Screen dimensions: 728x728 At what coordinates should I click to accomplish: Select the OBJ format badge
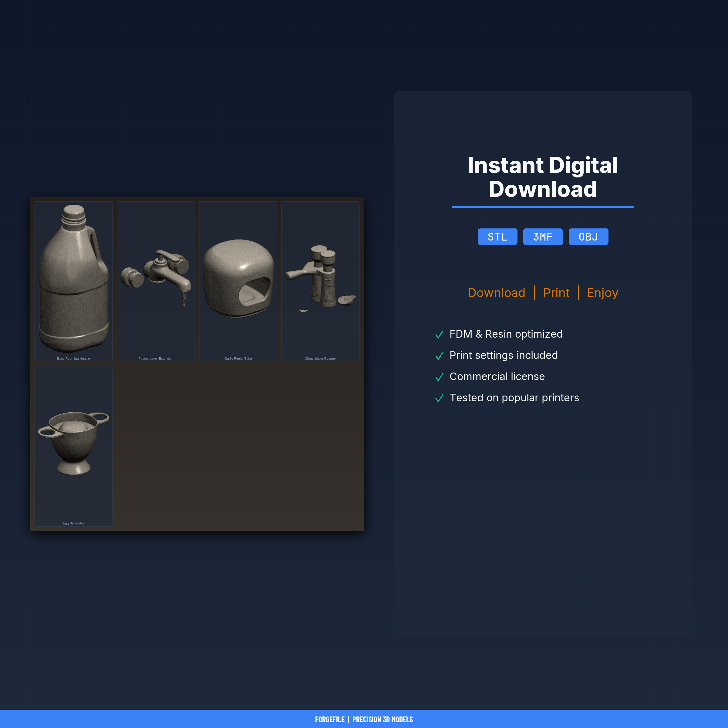click(x=588, y=237)
